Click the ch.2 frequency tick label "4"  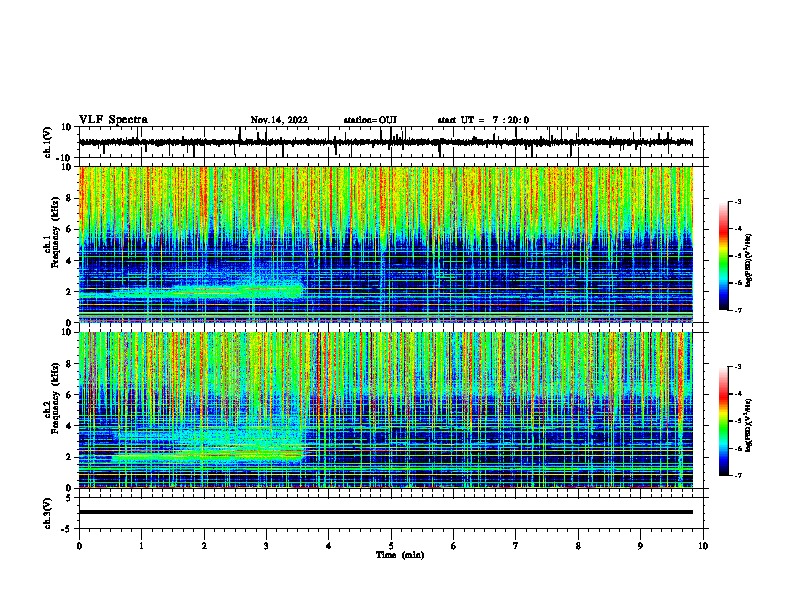coord(69,426)
